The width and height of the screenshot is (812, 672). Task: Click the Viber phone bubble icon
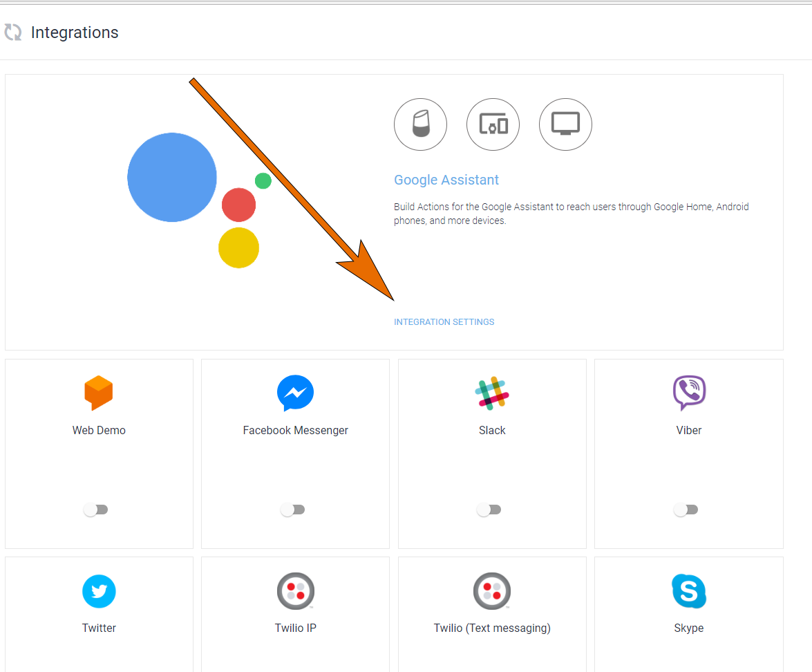click(x=688, y=393)
